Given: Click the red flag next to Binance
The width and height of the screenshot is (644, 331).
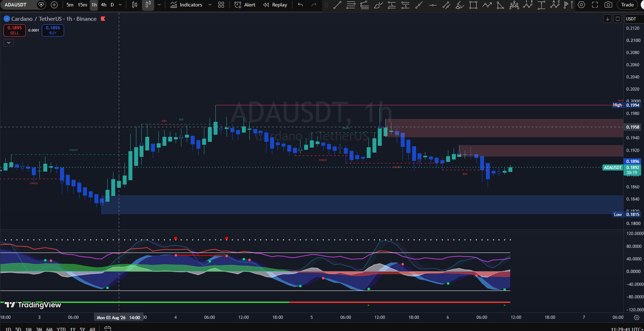Looking at the screenshot, I should (103, 19).
